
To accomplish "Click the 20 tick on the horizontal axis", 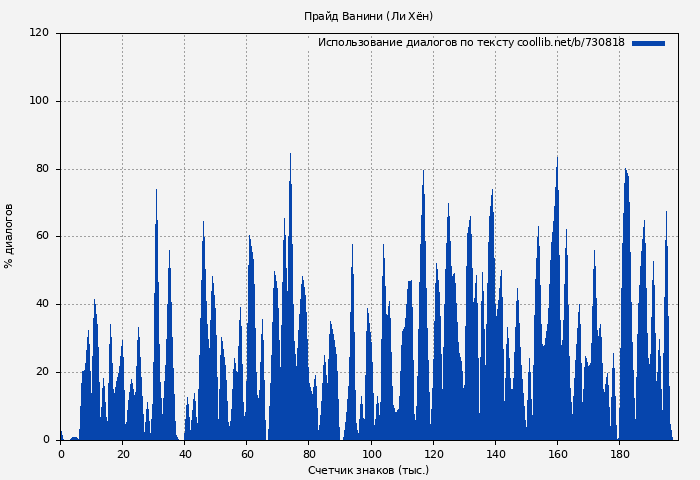I will pyautogui.click(x=123, y=453).
